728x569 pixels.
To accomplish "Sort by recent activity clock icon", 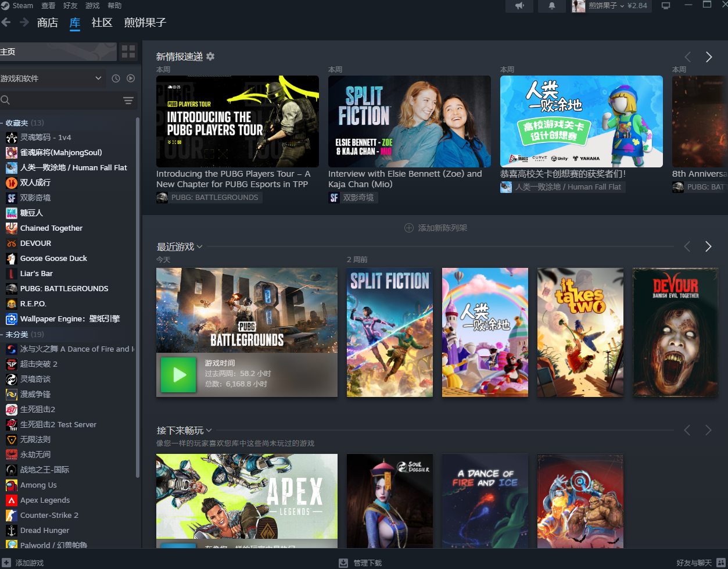I will pyautogui.click(x=116, y=78).
